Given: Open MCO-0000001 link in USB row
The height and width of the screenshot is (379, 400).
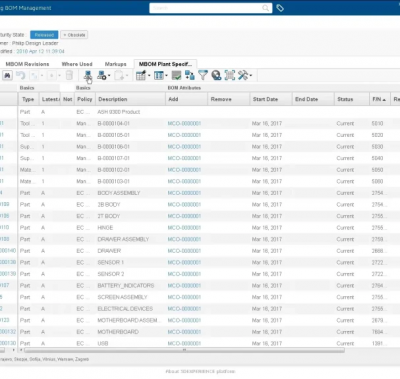Looking at the screenshot, I should (184, 343).
